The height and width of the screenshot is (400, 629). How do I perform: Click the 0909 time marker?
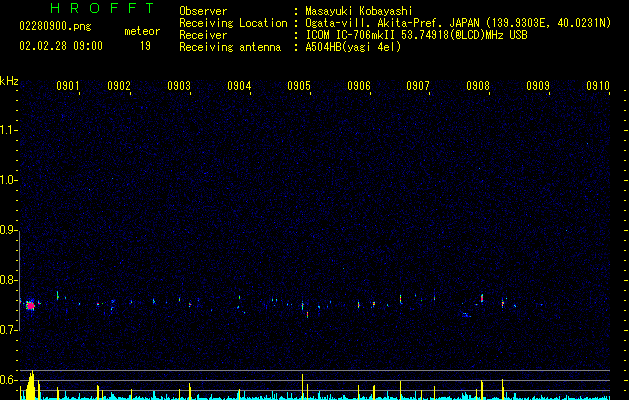538,86
